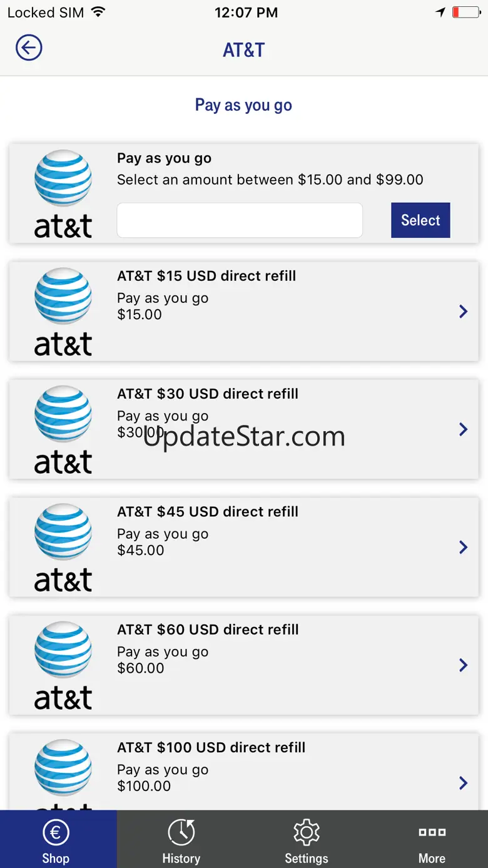Tap AT&T logo on $45 refill
Screen dimensions: 488x868
pyautogui.click(x=63, y=548)
